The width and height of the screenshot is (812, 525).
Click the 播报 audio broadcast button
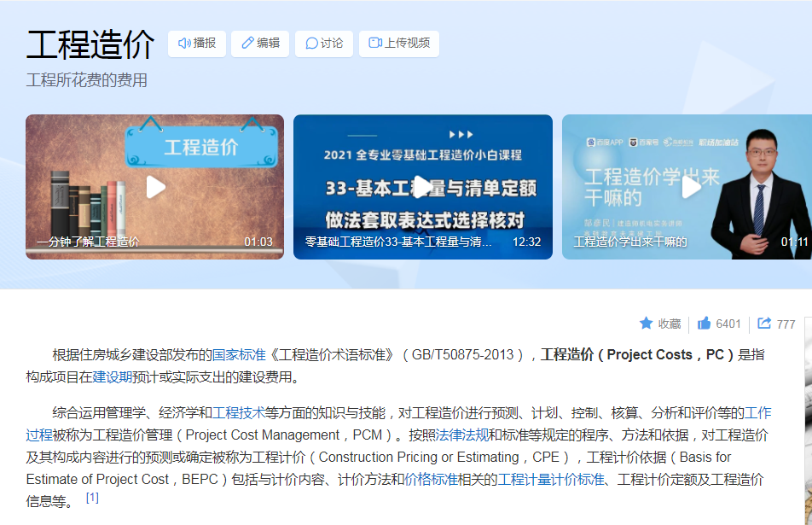[197, 43]
